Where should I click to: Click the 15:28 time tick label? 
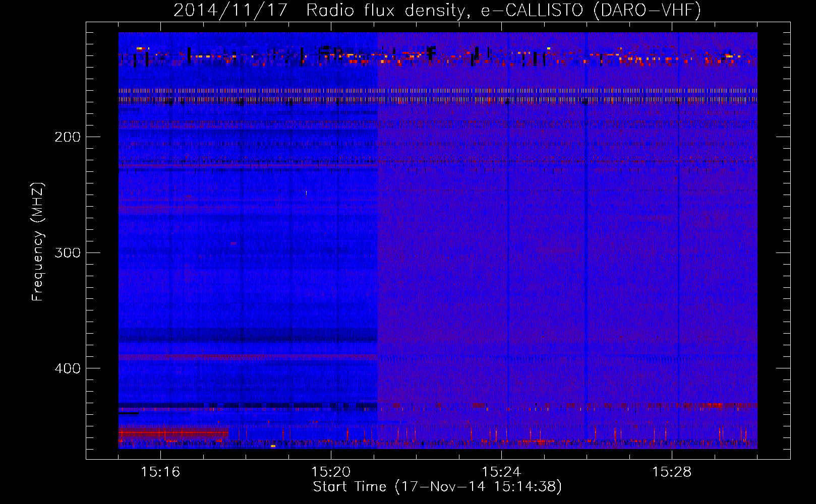point(672,472)
